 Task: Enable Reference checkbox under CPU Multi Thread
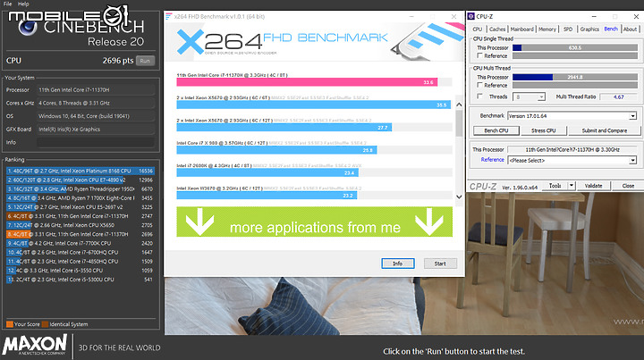pyautogui.click(x=479, y=85)
